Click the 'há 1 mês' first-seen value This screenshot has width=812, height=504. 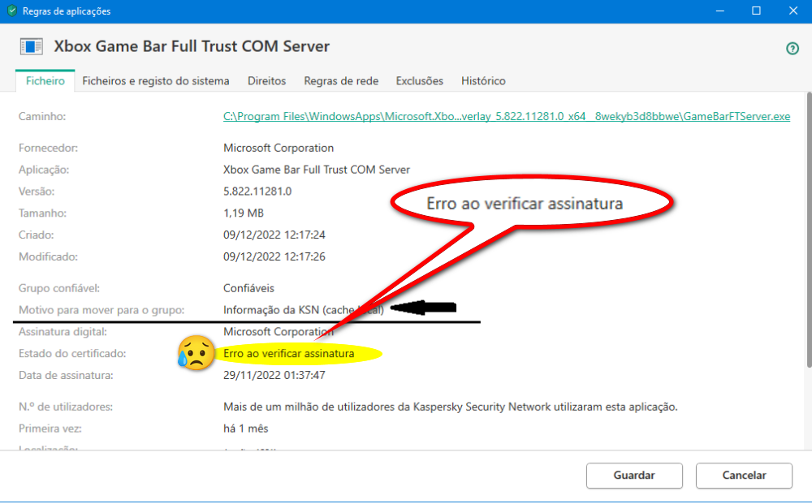245,429
